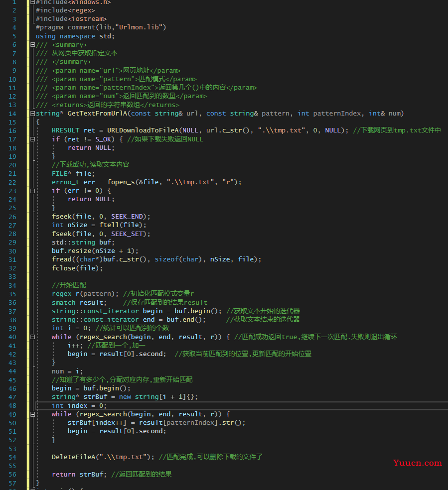Collapse the 'if (err != 0)' block
Image resolution: width=448 pixels, height=490 pixels.
(32, 191)
